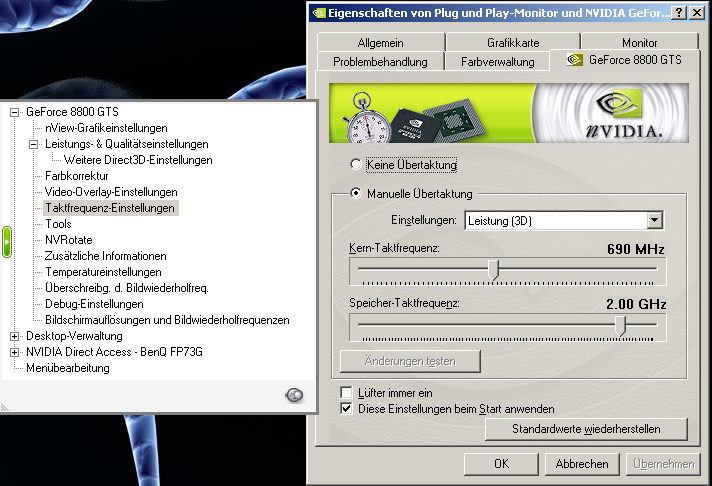Click the Abbrechen button
Viewport: 712px width, 486px height.
tap(582, 464)
